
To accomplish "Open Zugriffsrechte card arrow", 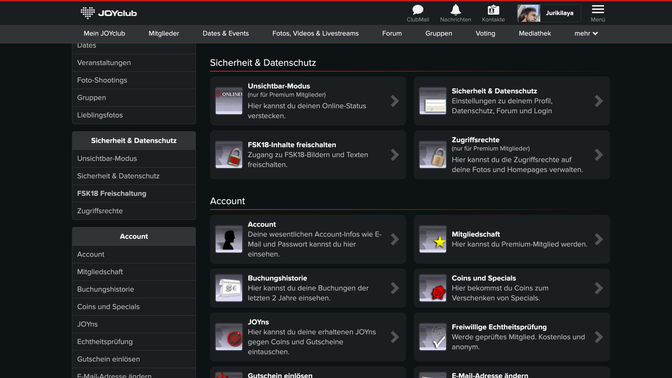I will pyautogui.click(x=599, y=155).
